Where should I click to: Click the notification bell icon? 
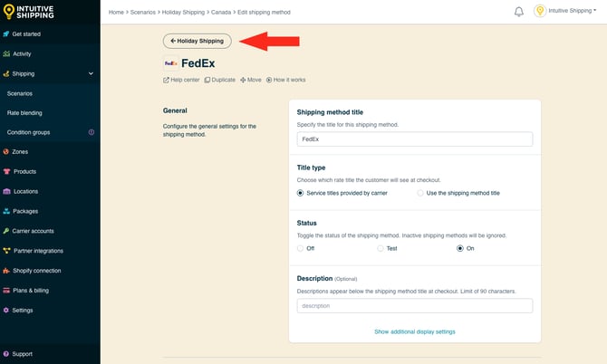coord(519,12)
